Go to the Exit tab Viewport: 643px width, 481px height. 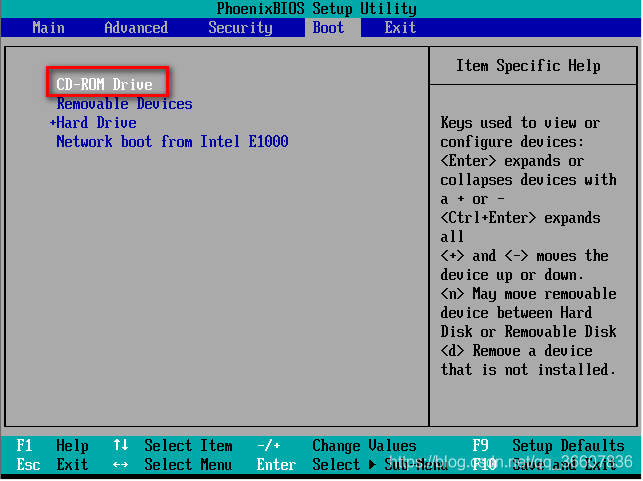pyautogui.click(x=400, y=28)
